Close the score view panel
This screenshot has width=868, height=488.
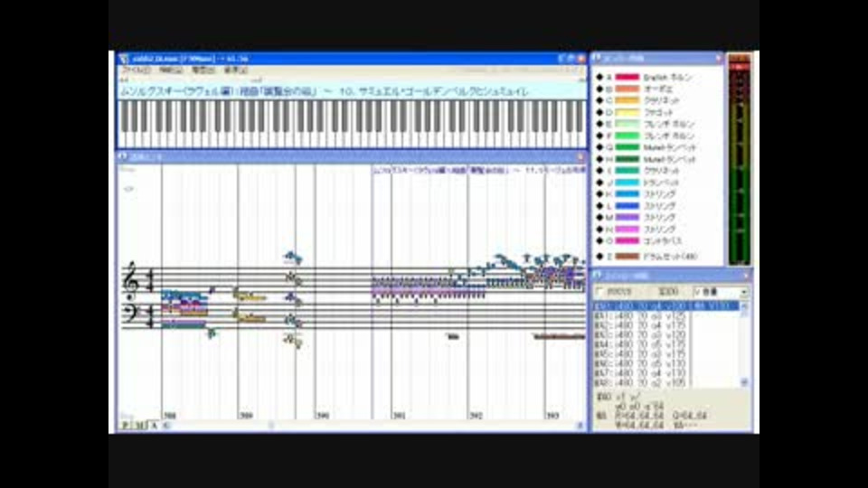580,156
